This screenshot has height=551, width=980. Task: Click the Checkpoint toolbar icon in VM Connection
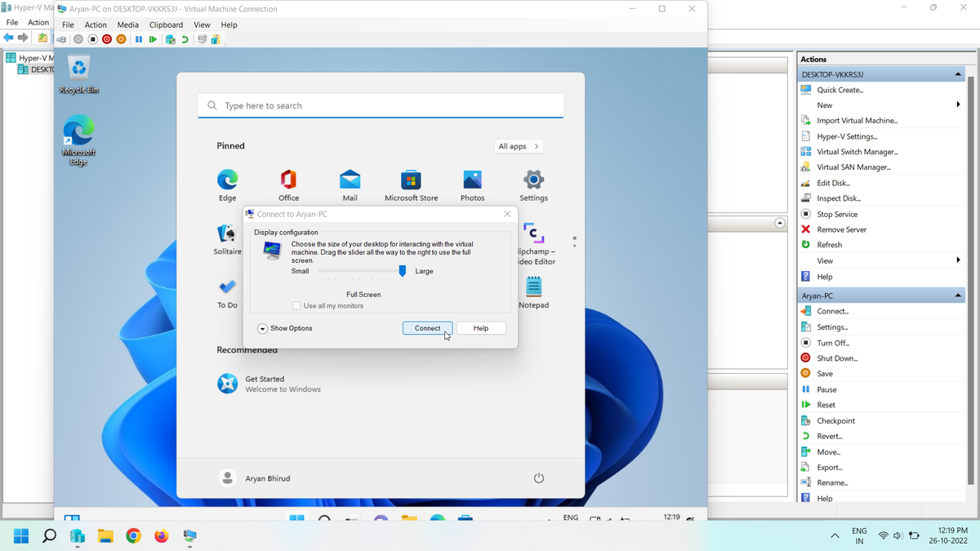[170, 39]
